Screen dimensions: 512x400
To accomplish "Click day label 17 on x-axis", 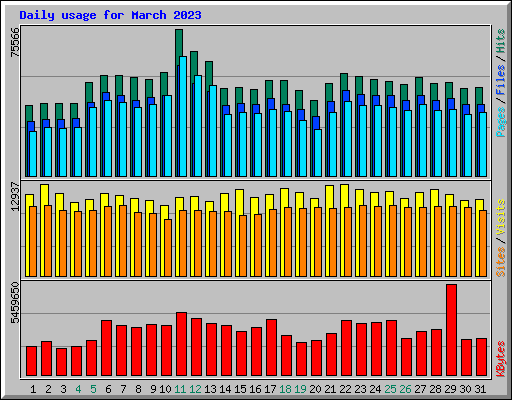I will tap(270, 389).
